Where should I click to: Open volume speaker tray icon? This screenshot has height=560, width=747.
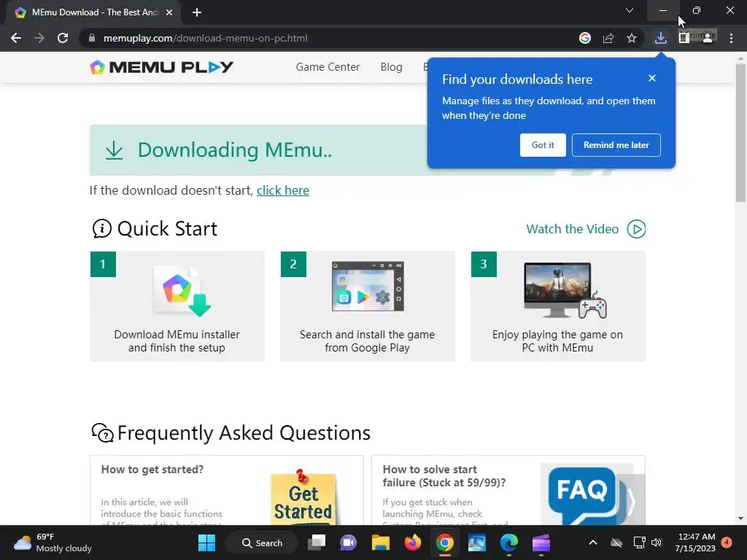coord(657,542)
